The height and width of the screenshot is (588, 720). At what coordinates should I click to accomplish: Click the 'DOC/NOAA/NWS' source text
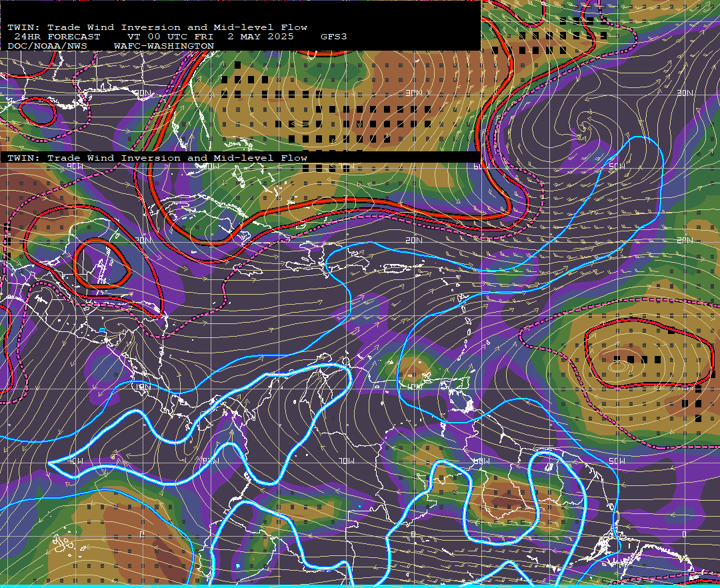pyautogui.click(x=47, y=46)
